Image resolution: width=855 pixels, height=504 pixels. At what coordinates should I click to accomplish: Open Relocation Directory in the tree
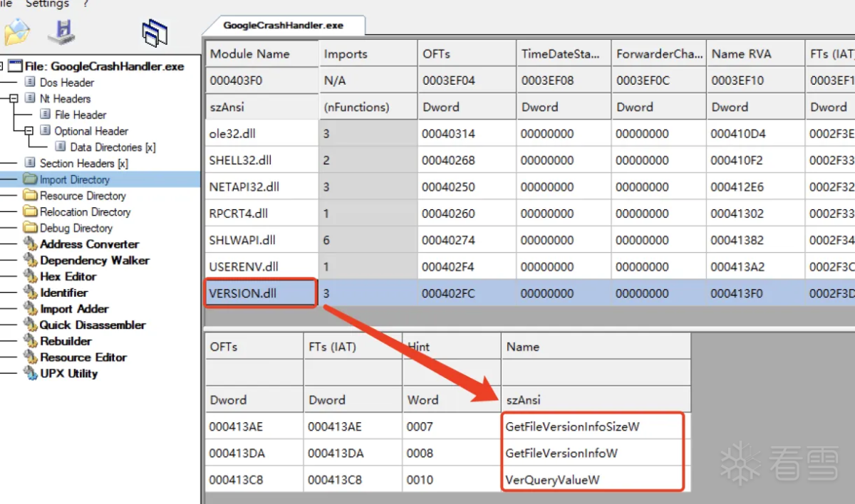click(x=85, y=212)
